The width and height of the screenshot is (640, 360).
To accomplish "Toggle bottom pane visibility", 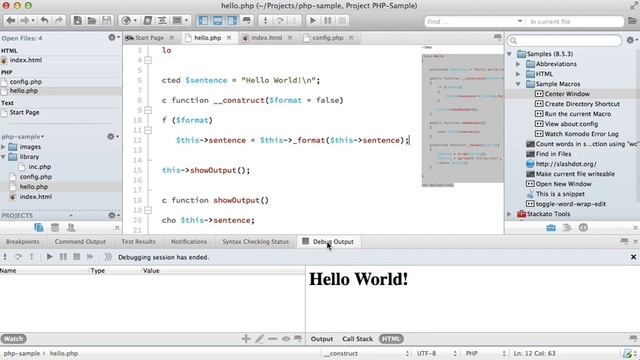I will tap(218, 20).
